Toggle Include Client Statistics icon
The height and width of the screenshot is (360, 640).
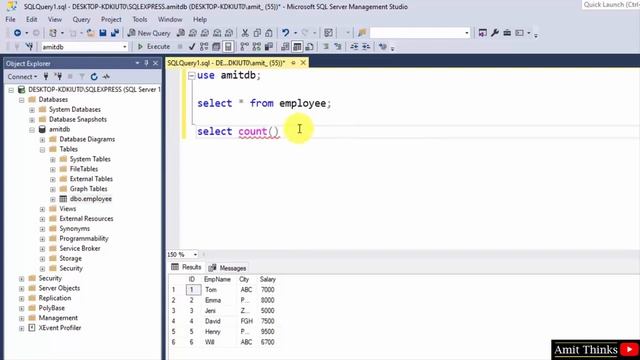pos(269,47)
